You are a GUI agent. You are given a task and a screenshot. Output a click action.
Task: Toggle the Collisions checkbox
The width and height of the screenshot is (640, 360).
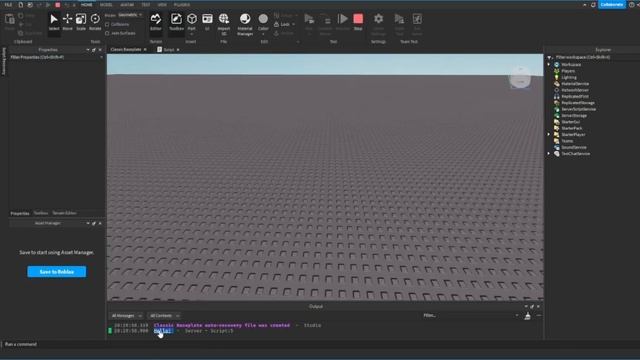(107, 24)
